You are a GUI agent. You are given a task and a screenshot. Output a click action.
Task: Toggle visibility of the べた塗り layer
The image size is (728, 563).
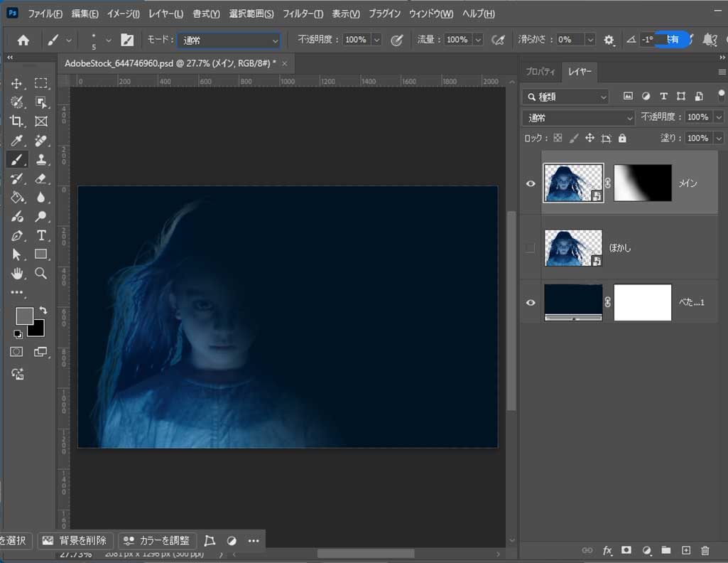(531, 303)
